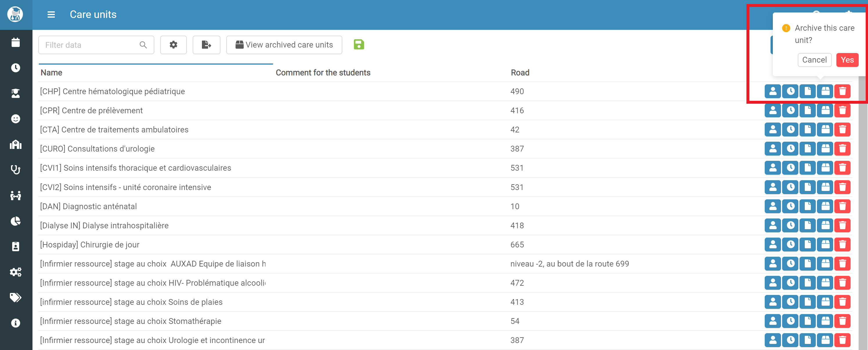Click the person icon for the [CVI2] row
Screen dimensions: 868x350
coord(773,187)
